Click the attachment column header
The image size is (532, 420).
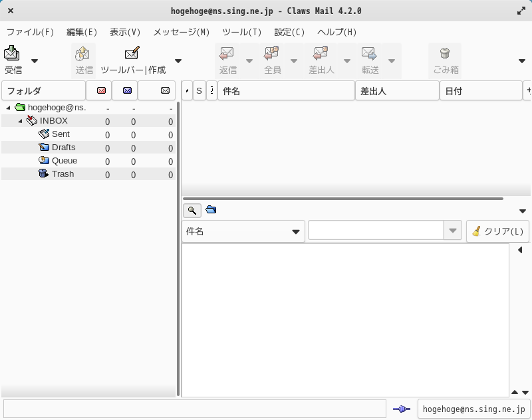pyautogui.click(x=211, y=90)
